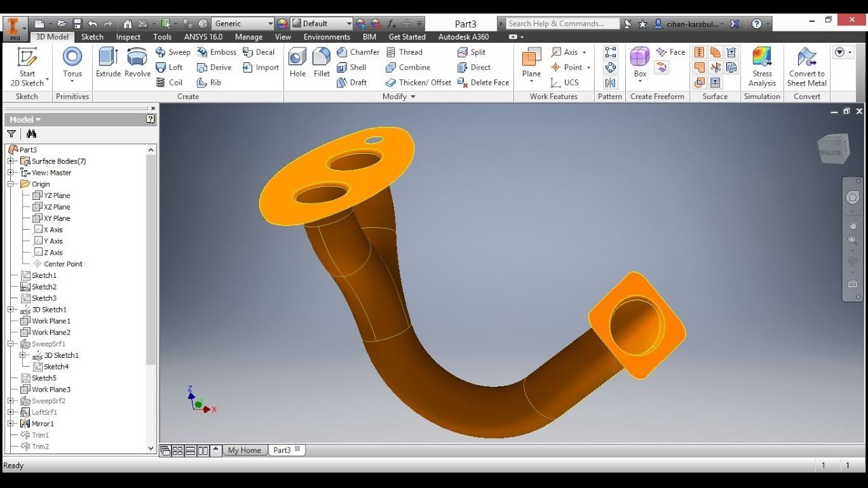Screen dimensions: 868x488
Task: Open the Manage tab
Action: [249, 37]
